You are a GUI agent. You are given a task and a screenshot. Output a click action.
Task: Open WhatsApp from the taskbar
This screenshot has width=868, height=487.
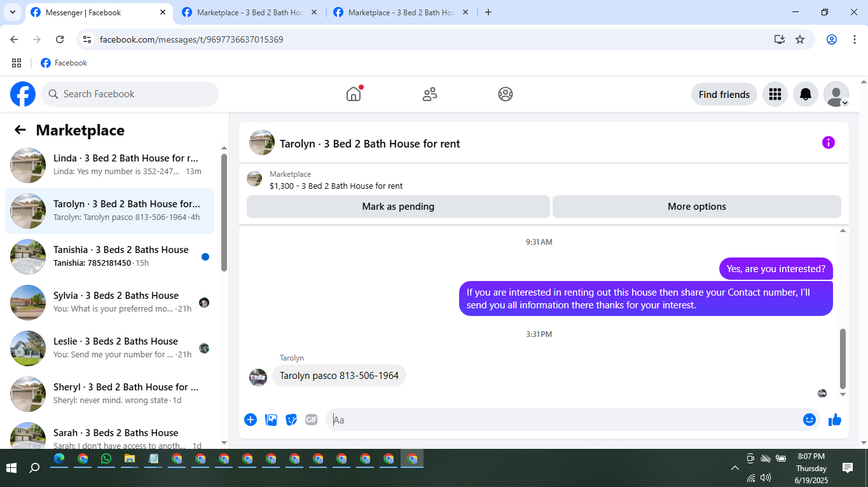pyautogui.click(x=106, y=459)
